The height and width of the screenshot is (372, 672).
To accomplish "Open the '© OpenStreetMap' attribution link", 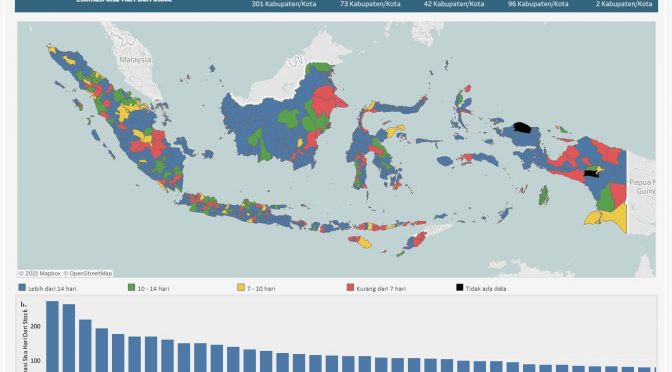I will coord(88,273).
